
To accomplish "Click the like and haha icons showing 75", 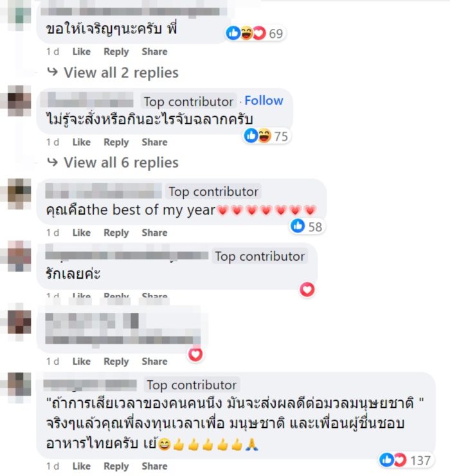I will tap(267, 136).
